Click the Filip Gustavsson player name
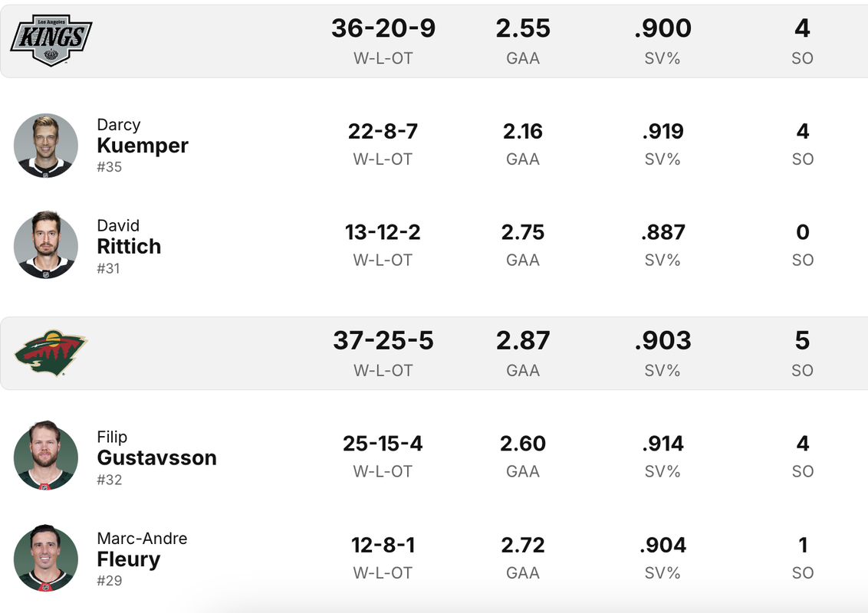This screenshot has width=868, height=613. pyautogui.click(x=156, y=448)
